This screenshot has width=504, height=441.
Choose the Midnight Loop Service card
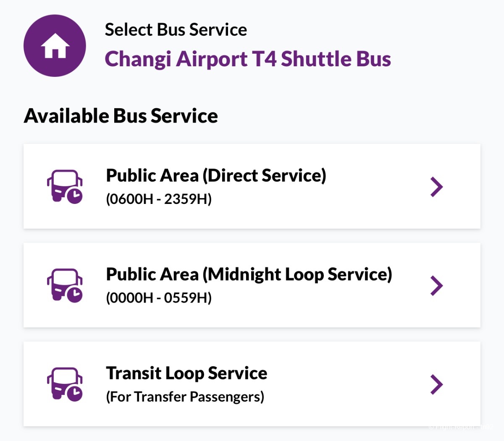pos(252,285)
